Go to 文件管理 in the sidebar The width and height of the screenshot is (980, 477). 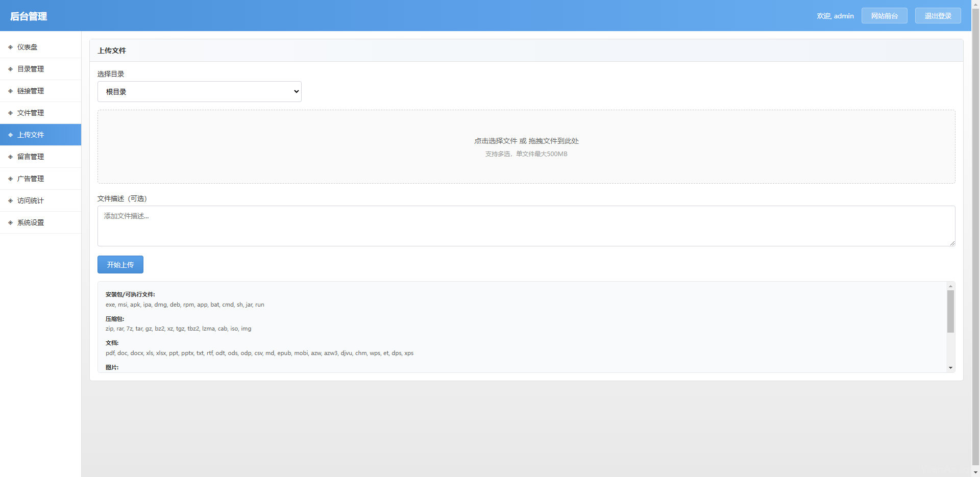31,113
